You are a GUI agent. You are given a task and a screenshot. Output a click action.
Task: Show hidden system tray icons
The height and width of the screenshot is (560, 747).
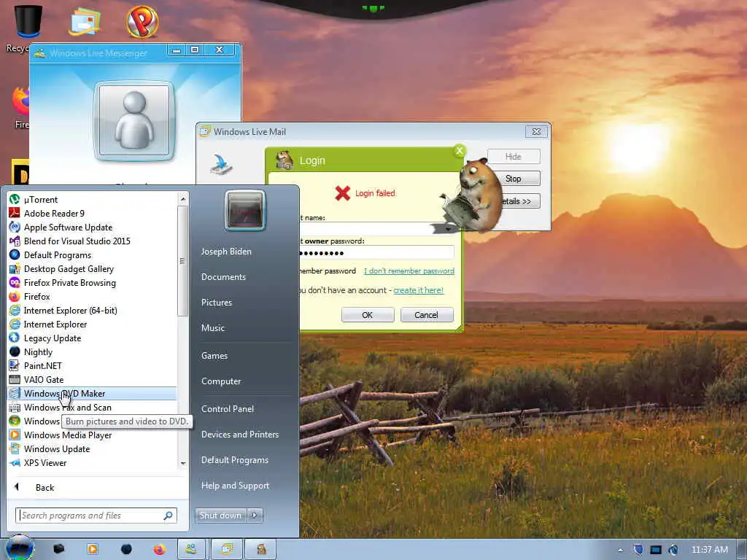coord(620,550)
